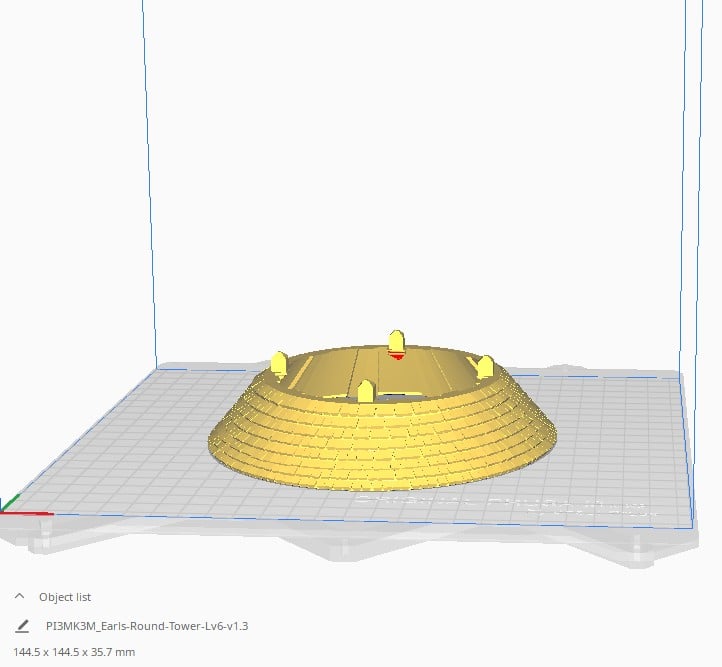Collapse the Object list chevron
722x667 pixels.
click(19, 597)
